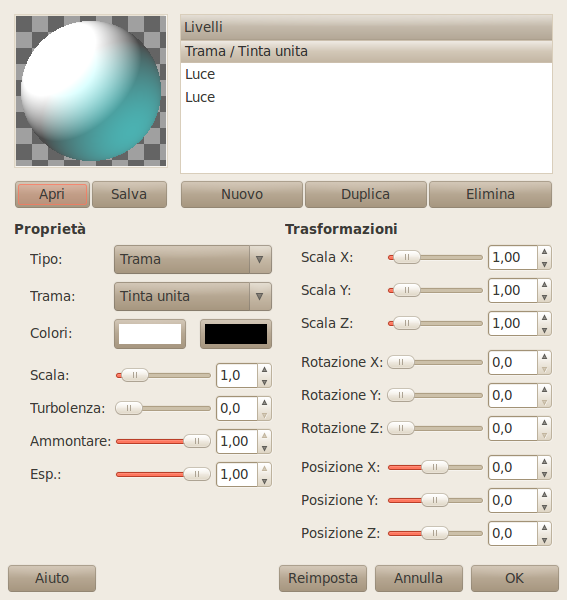Focus the Scala X value field
Screen dimensions: 567x600
click(x=513, y=258)
